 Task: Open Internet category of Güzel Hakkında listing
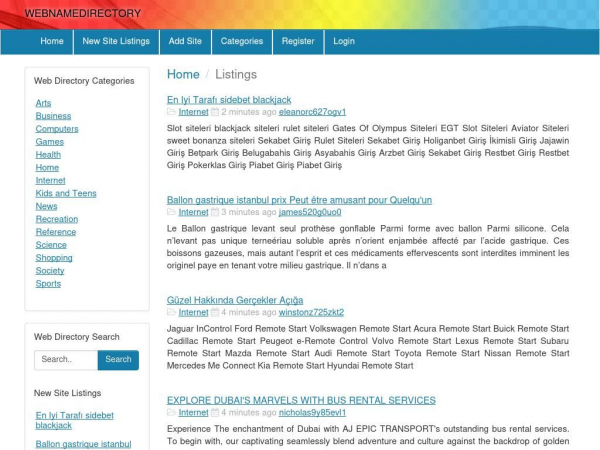click(193, 313)
